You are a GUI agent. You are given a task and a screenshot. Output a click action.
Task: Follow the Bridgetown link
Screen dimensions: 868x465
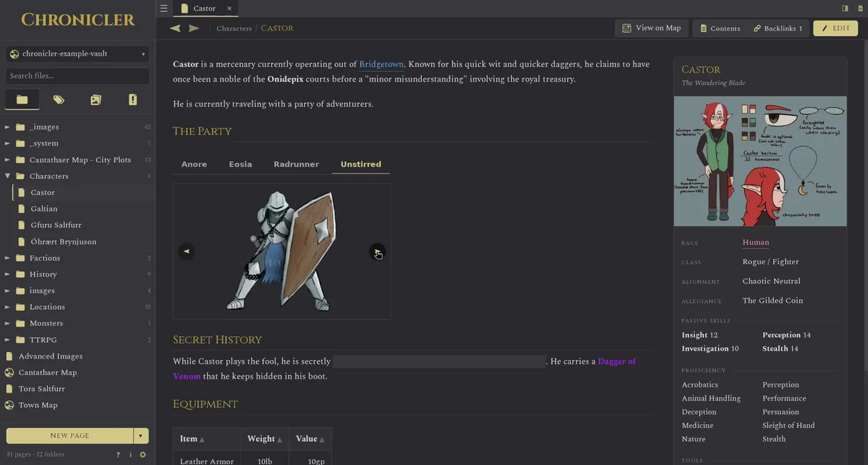coord(381,64)
